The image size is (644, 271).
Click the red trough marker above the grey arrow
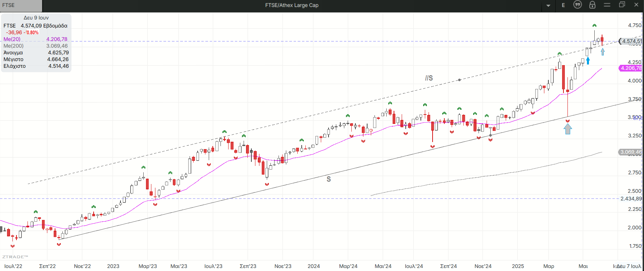coord(567,121)
